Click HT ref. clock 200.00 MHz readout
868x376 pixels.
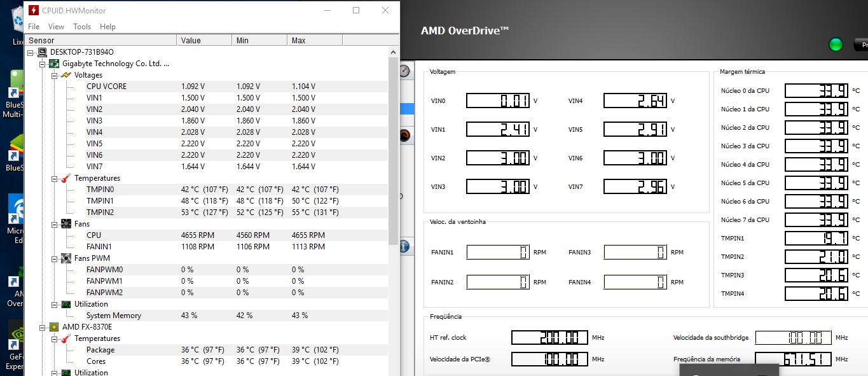pos(550,337)
